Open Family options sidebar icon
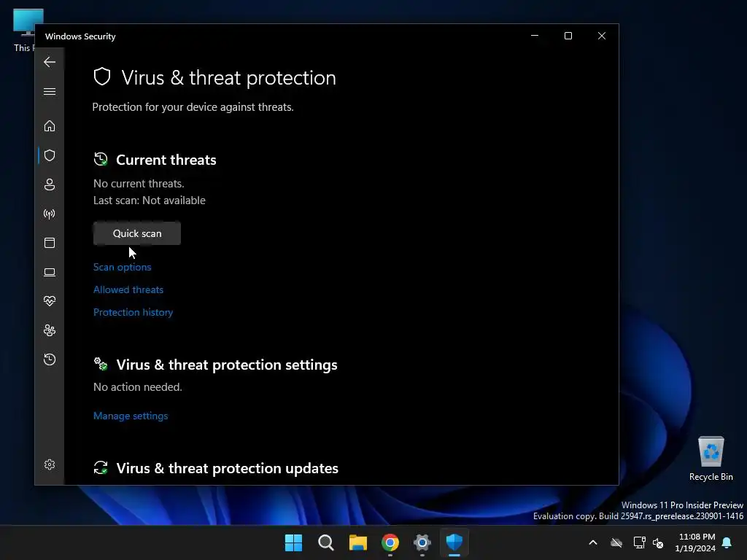The height and width of the screenshot is (560, 747). [x=50, y=330]
